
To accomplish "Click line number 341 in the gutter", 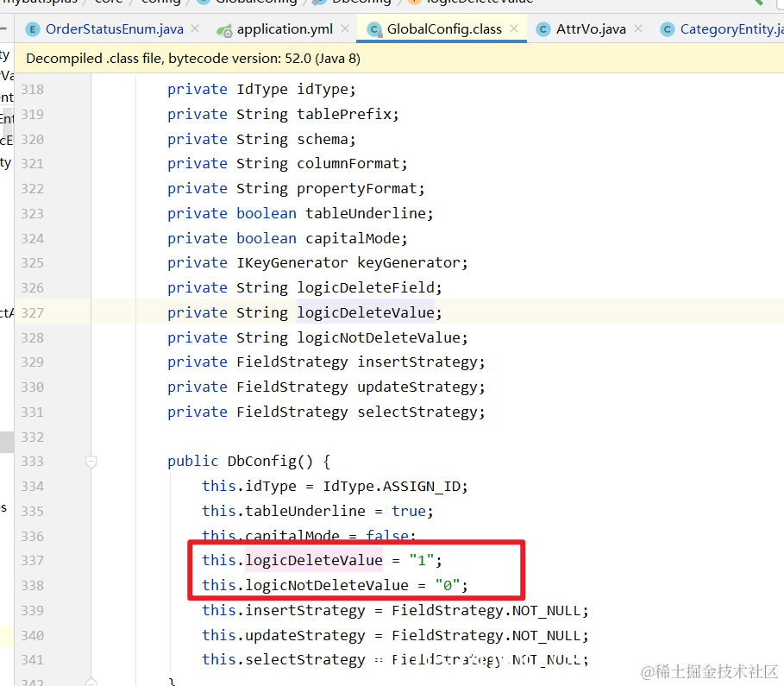I will (33, 659).
